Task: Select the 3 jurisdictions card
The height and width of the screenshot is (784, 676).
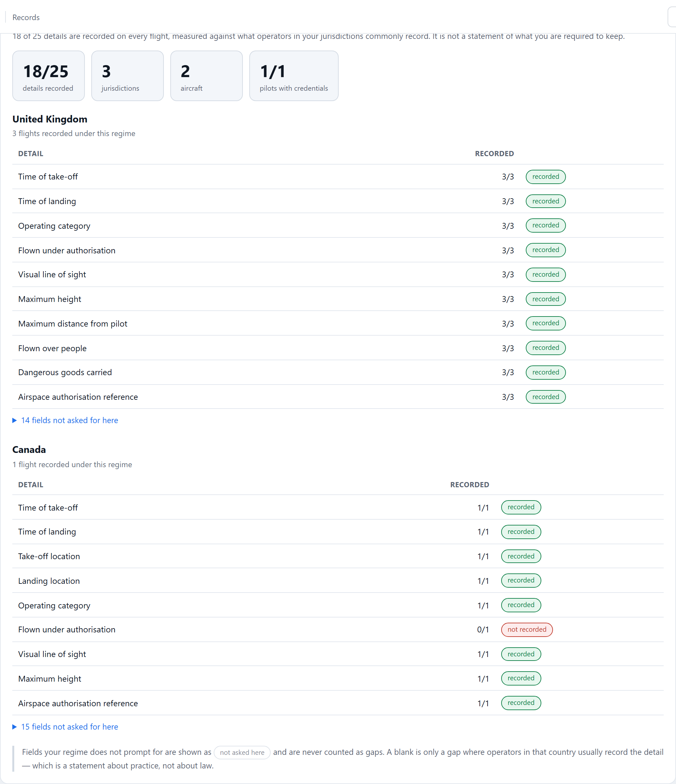Action: [128, 76]
